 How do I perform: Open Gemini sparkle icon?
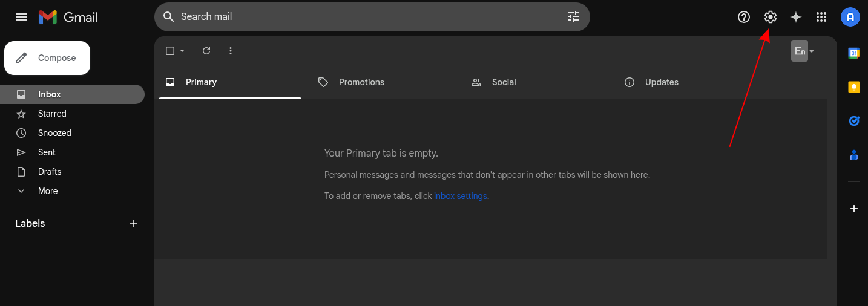pos(796,17)
